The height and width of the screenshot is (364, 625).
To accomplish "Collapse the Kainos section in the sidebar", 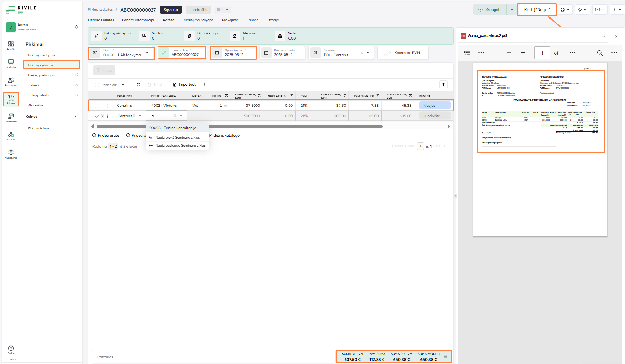I will click(x=75, y=117).
